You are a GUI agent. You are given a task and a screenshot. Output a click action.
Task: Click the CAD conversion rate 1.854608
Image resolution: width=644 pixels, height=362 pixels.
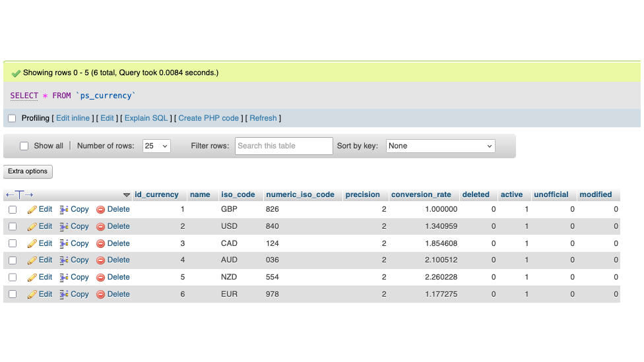pyautogui.click(x=441, y=244)
